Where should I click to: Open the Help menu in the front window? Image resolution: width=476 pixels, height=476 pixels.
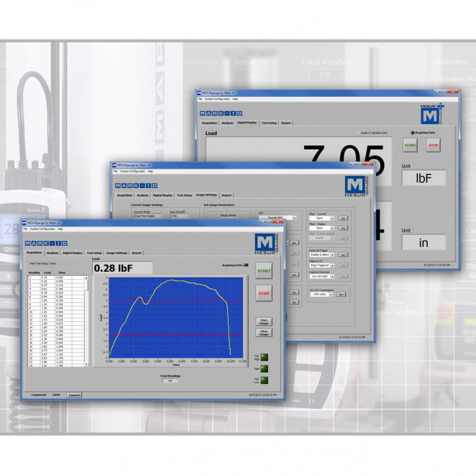pyautogui.click(x=60, y=229)
